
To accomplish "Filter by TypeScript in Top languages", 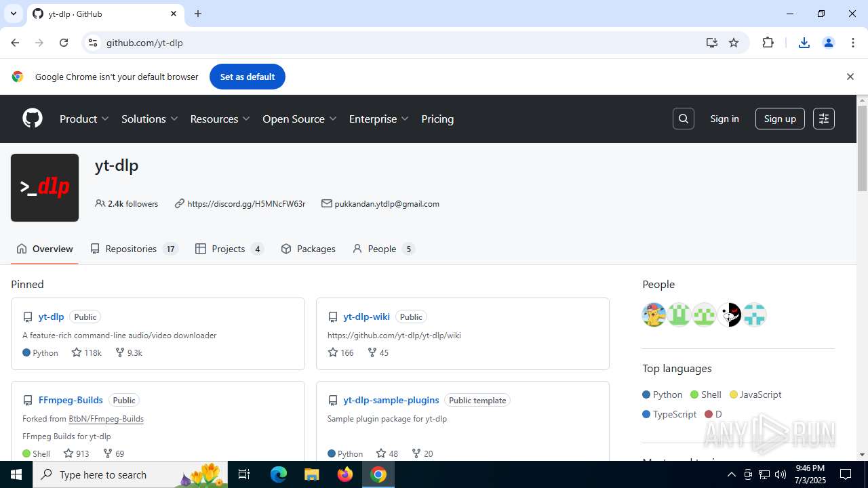I will click(670, 414).
